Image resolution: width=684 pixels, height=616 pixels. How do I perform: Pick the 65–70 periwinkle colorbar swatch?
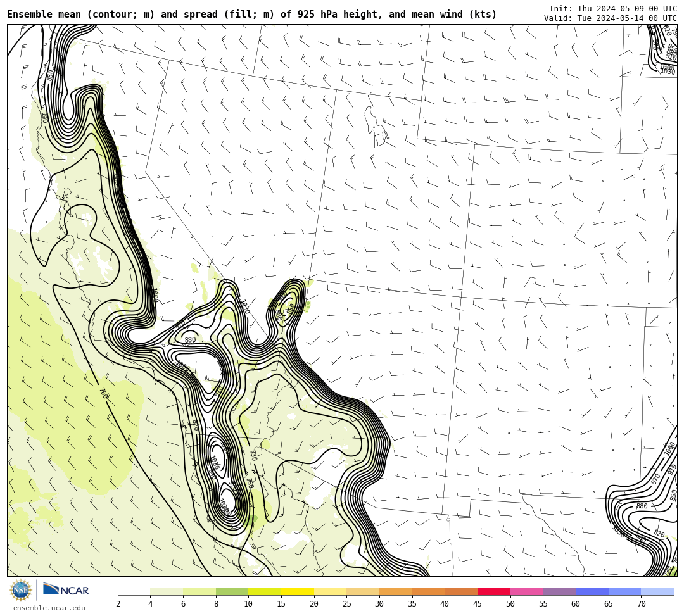pyautogui.click(x=624, y=591)
